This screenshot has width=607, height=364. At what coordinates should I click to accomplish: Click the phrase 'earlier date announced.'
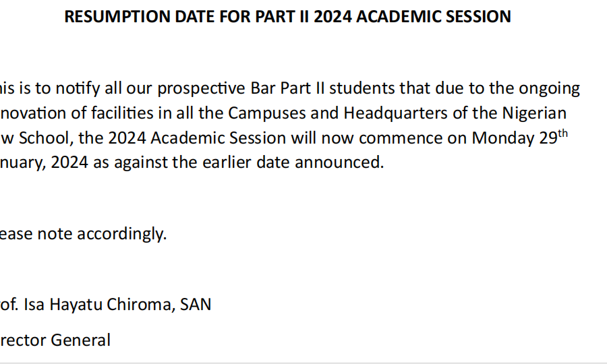pos(293,162)
